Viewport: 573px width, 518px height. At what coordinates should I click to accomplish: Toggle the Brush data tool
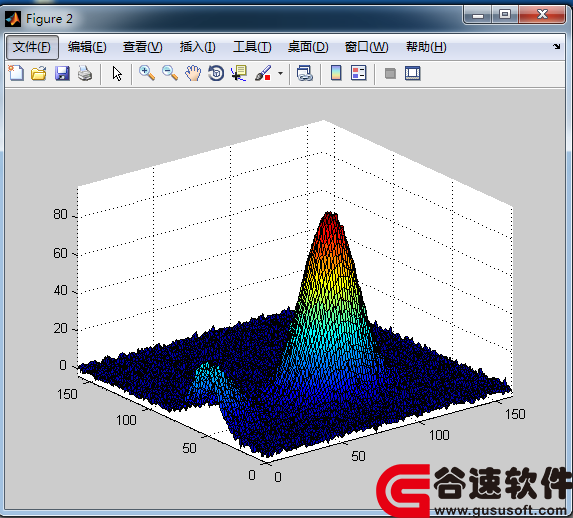pos(263,73)
